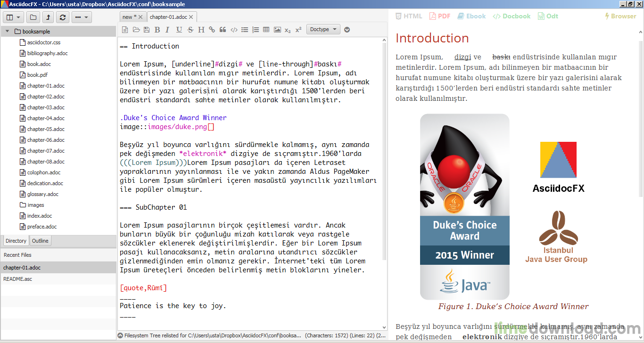644x343 pixels.
Task: Export document as Ebook
Action: tap(471, 16)
